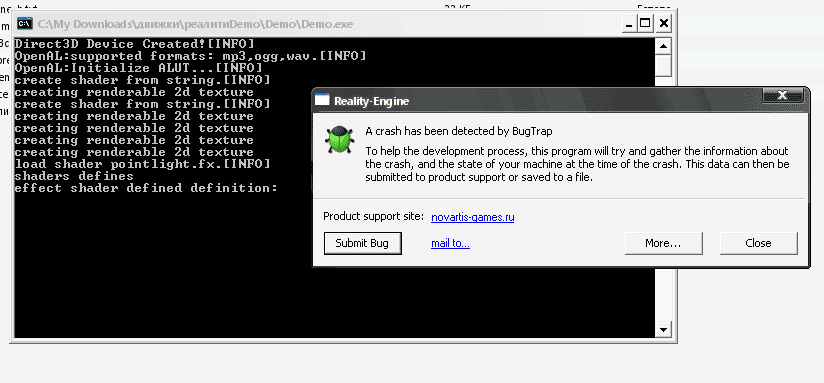Click the 'Reality-Engine' dialog title text
Viewport: 824px width, 383px height.
(x=372, y=101)
